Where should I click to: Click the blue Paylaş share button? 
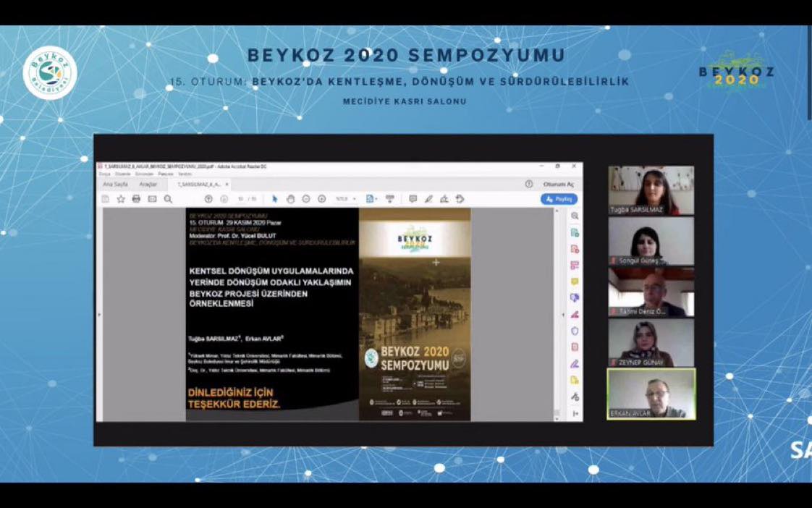[x=559, y=199]
